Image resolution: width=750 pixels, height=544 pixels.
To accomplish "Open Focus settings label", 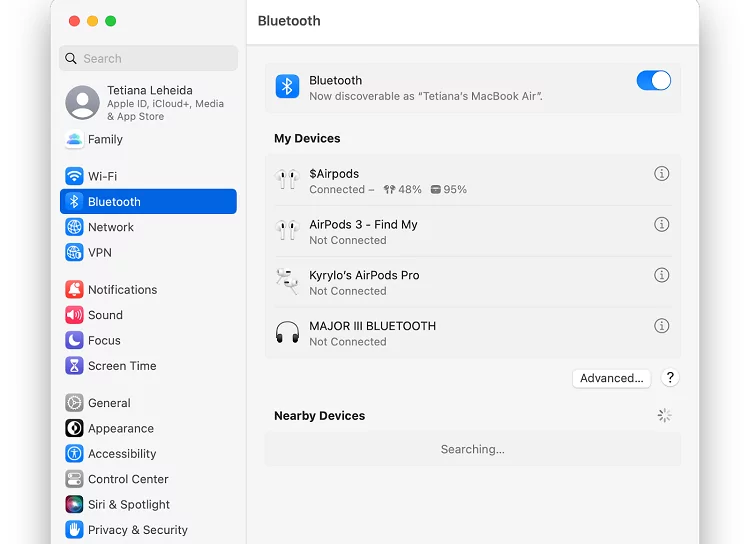I will [x=104, y=340].
